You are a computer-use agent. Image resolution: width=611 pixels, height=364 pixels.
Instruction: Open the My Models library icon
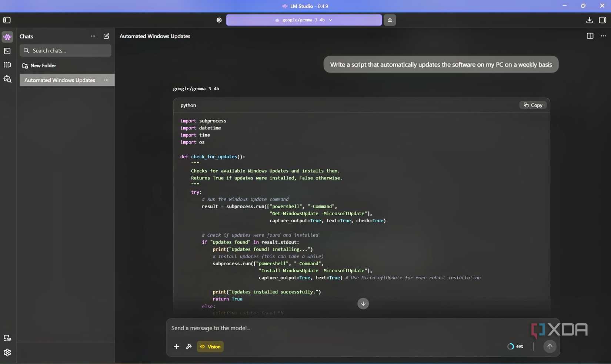click(7, 65)
